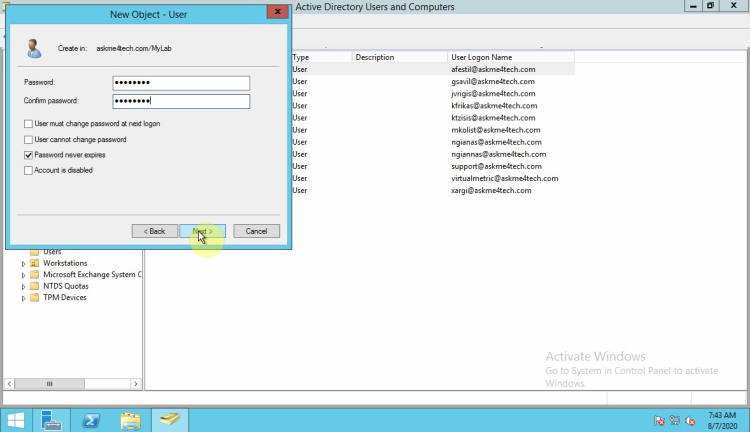
Task: Tick the 'Account is disabled' checkbox
Action: coord(28,171)
